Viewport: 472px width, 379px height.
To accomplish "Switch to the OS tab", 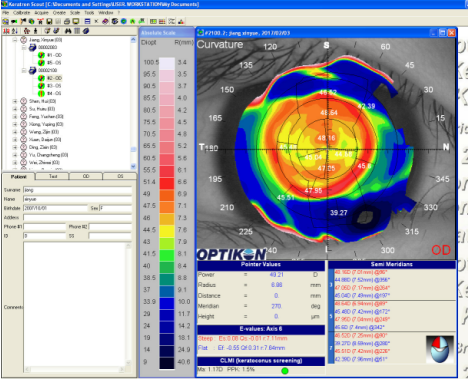I will [120, 176].
